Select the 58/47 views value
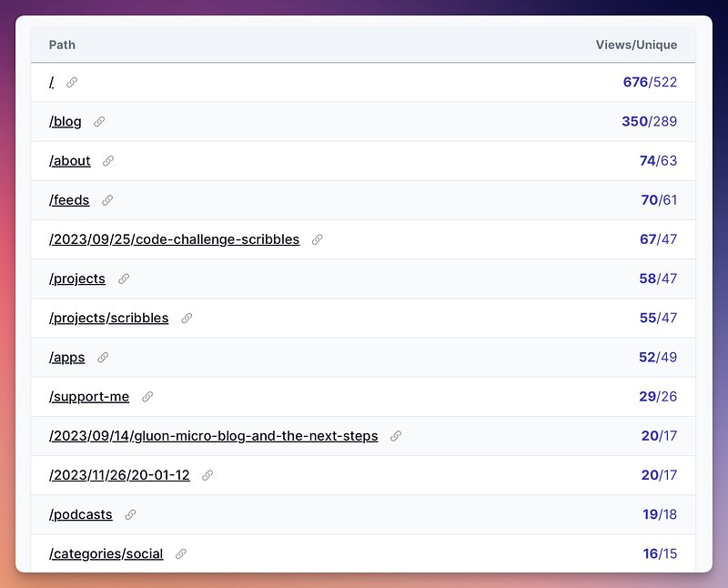Image resolution: width=728 pixels, height=588 pixels. [658, 279]
